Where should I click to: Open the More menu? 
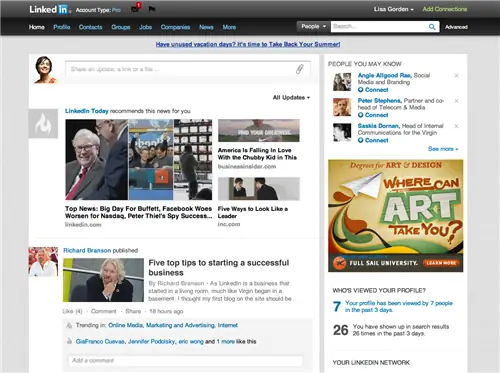coord(229,27)
